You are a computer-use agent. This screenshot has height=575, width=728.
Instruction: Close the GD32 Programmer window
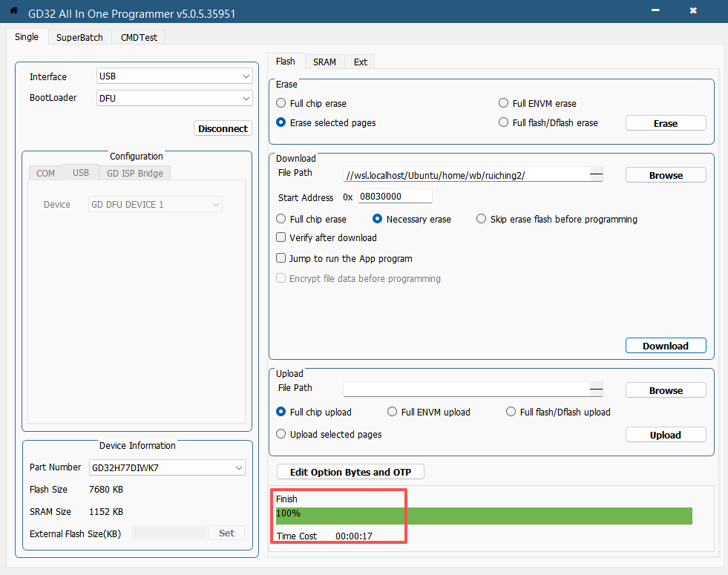click(692, 10)
